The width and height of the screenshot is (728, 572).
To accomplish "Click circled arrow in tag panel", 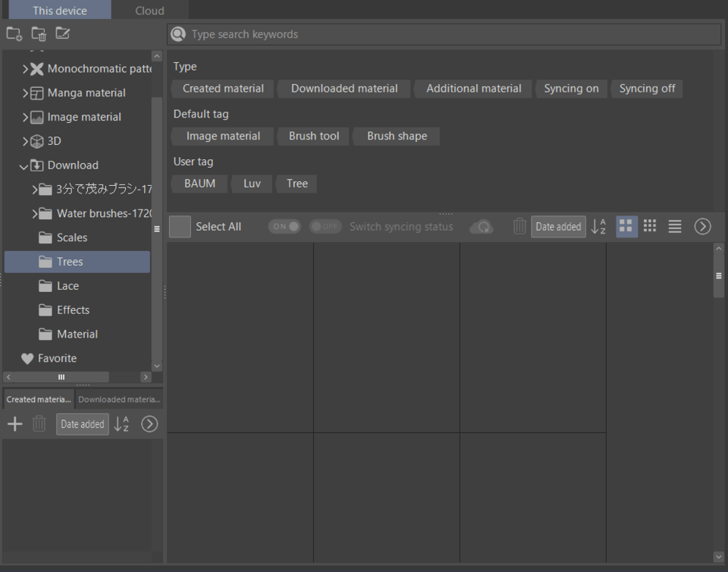I will click(x=149, y=424).
